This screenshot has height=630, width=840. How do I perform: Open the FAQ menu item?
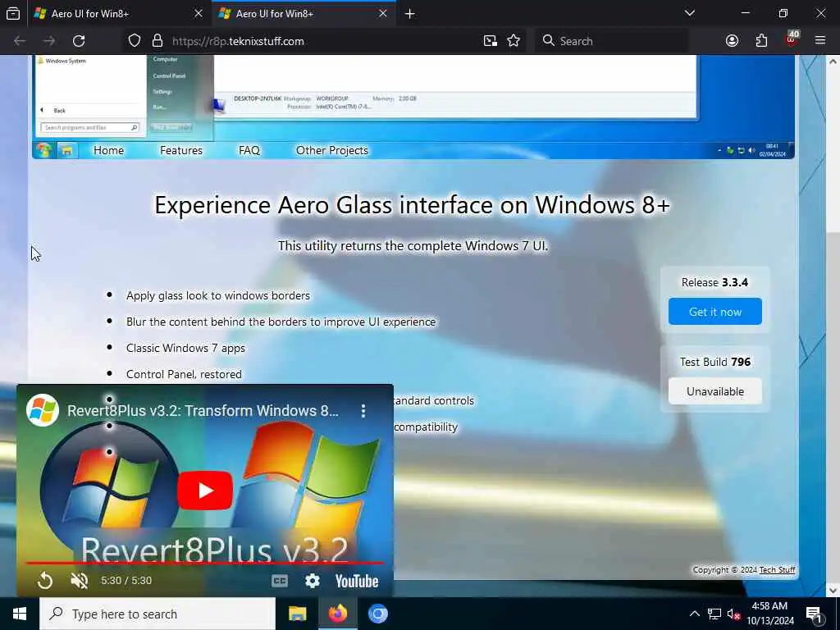click(x=249, y=151)
